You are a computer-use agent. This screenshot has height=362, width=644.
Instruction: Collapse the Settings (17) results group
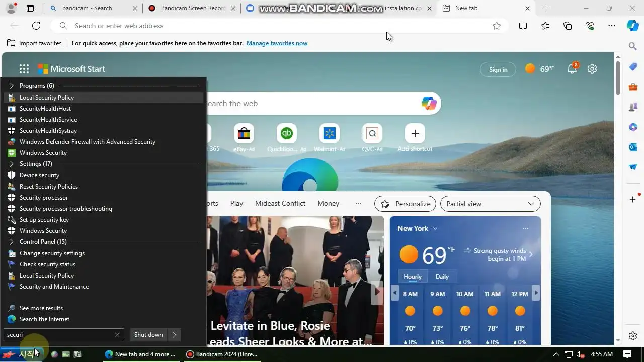click(12, 164)
